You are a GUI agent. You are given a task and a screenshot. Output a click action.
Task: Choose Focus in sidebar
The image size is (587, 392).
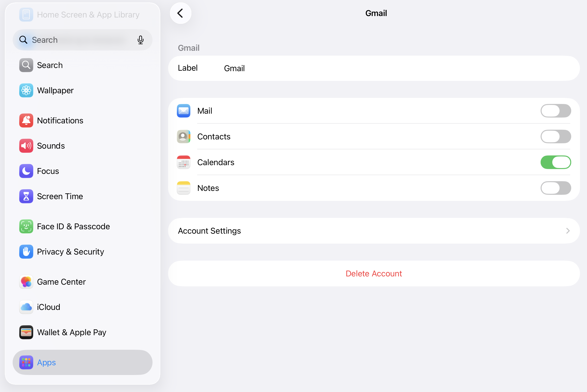[83, 171]
